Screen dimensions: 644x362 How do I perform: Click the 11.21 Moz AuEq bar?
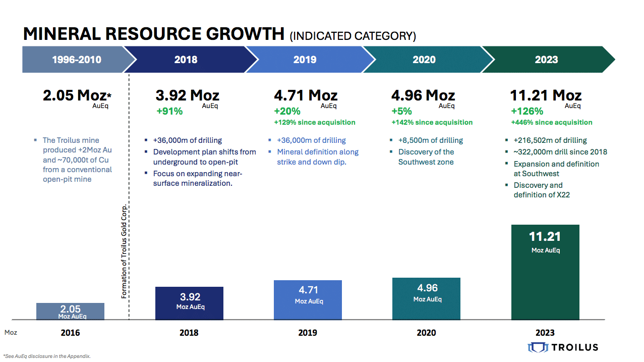pos(545,272)
